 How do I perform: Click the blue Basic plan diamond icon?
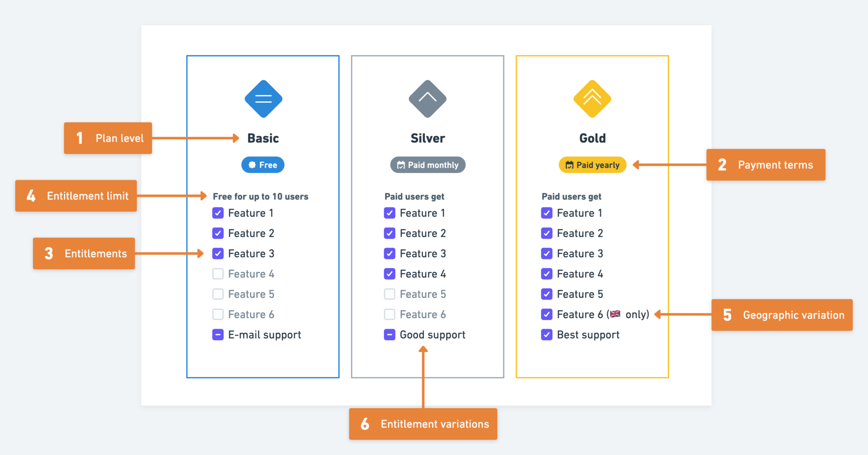click(x=263, y=99)
